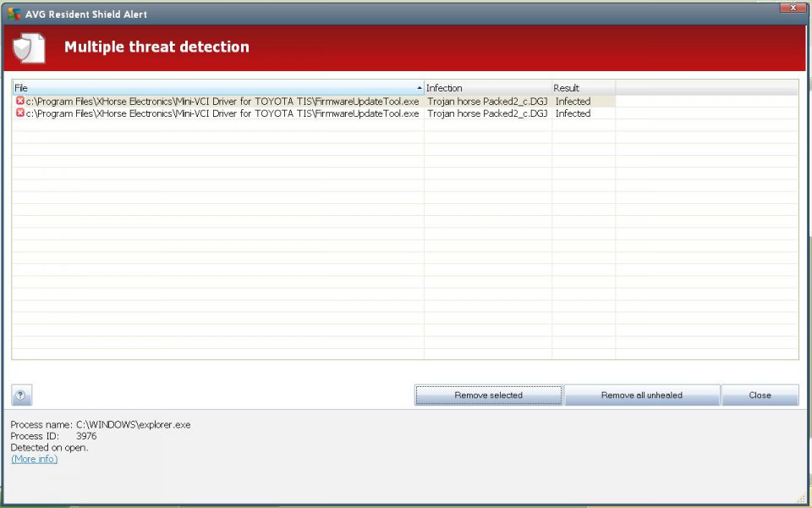Open the More info link
The image size is (812, 508).
pyautogui.click(x=34, y=459)
